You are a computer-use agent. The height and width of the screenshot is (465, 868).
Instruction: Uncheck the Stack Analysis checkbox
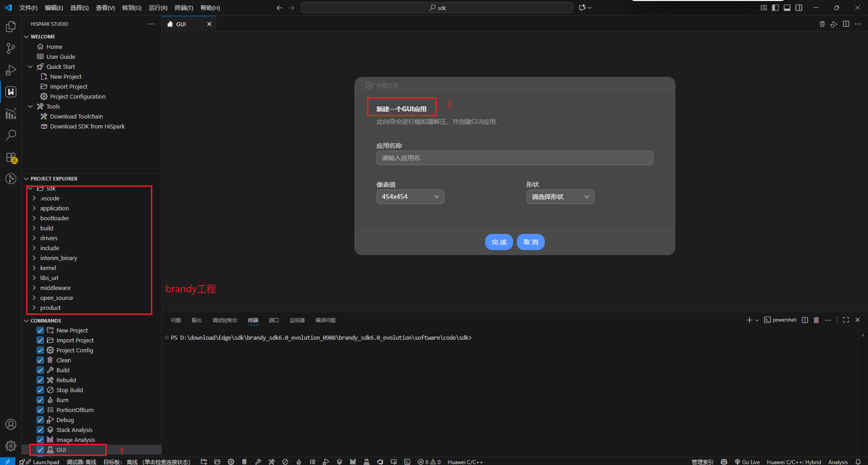(x=40, y=430)
